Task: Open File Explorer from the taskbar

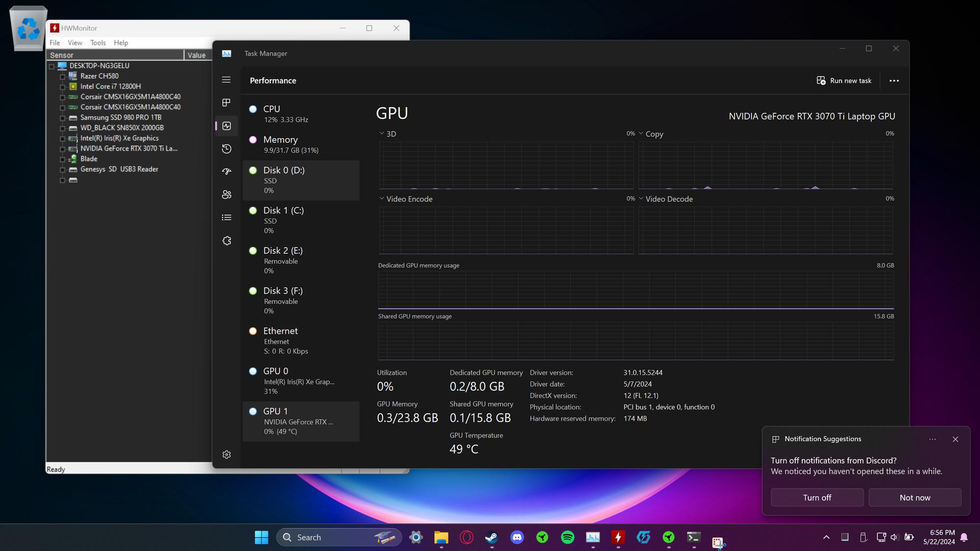Action: (x=441, y=537)
